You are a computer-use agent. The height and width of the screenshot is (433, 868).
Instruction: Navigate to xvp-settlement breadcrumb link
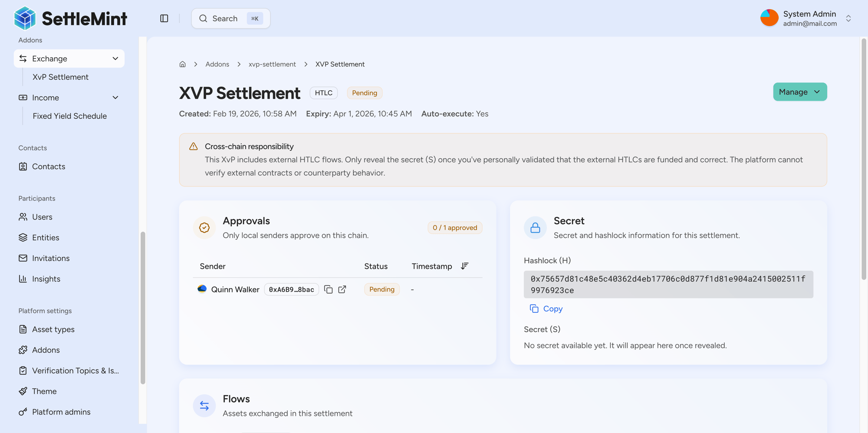tap(272, 64)
